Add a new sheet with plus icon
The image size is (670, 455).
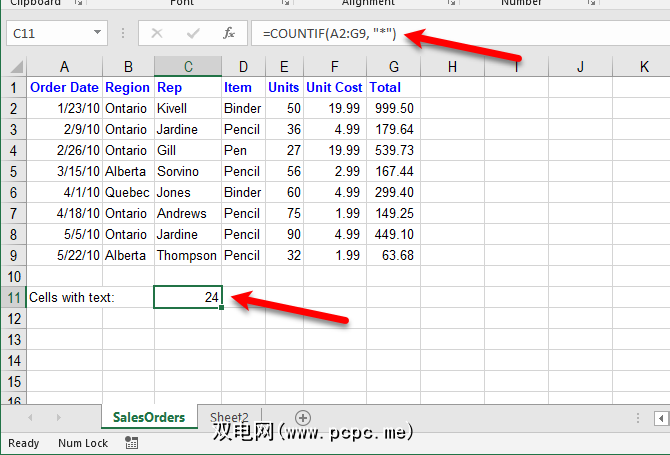[x=303, y=417]
